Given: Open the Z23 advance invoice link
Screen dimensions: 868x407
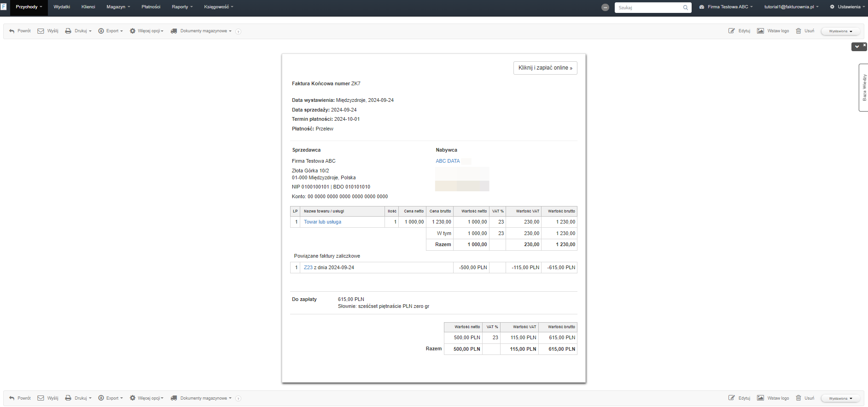Looking at the screenshot, I should click(308, 267).
